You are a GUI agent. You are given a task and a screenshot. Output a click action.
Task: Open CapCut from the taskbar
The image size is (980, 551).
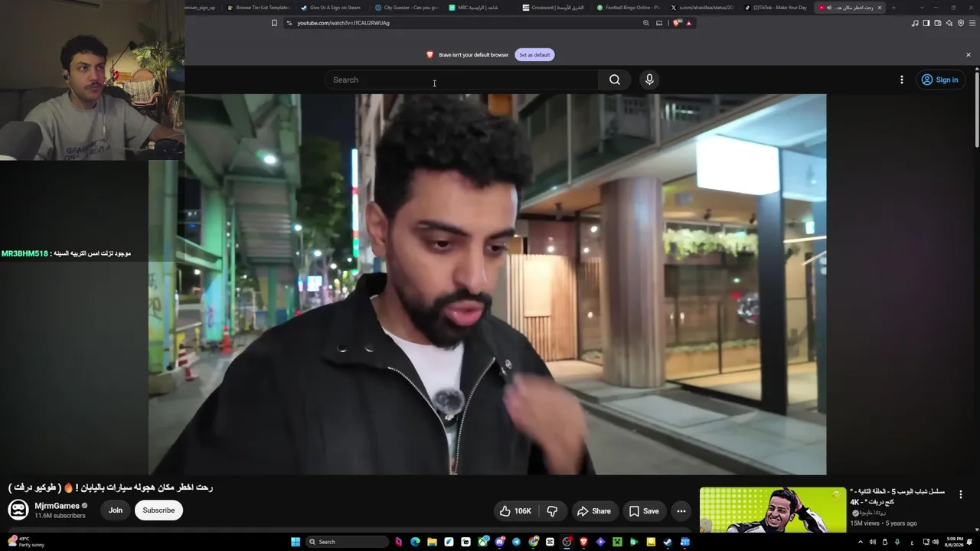550,542
